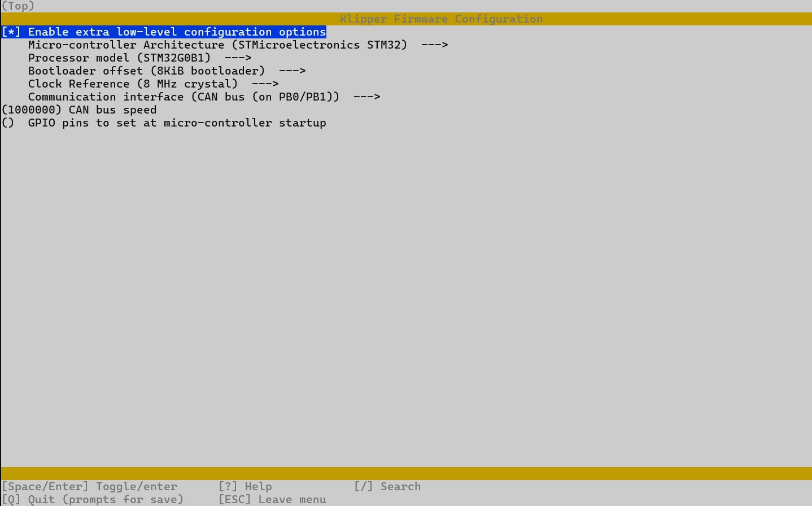812x506 pixels.
Task: Click the ---> arrow after STMicroelectronics STM32
Action: (x=435, y=45)
